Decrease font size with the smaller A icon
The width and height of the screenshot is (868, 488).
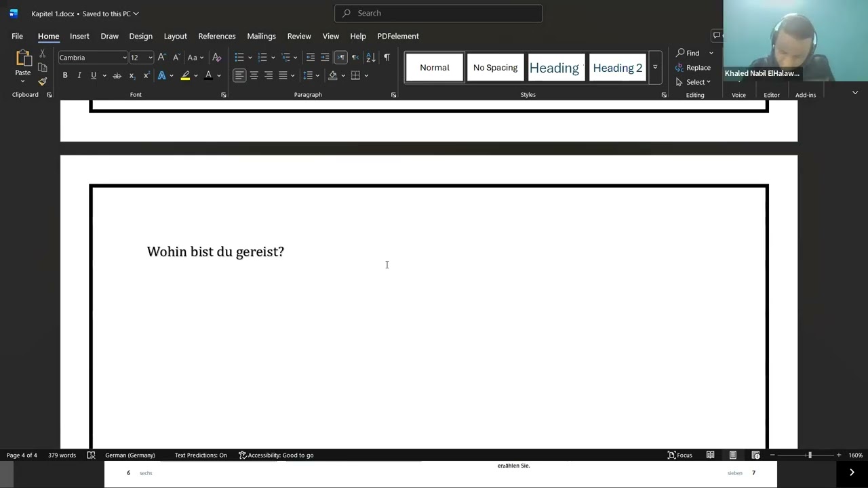176,58
